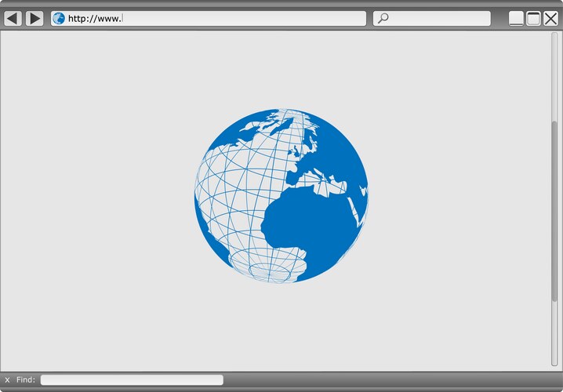
Task: Minimize the browser window
Action: (516, 19)
